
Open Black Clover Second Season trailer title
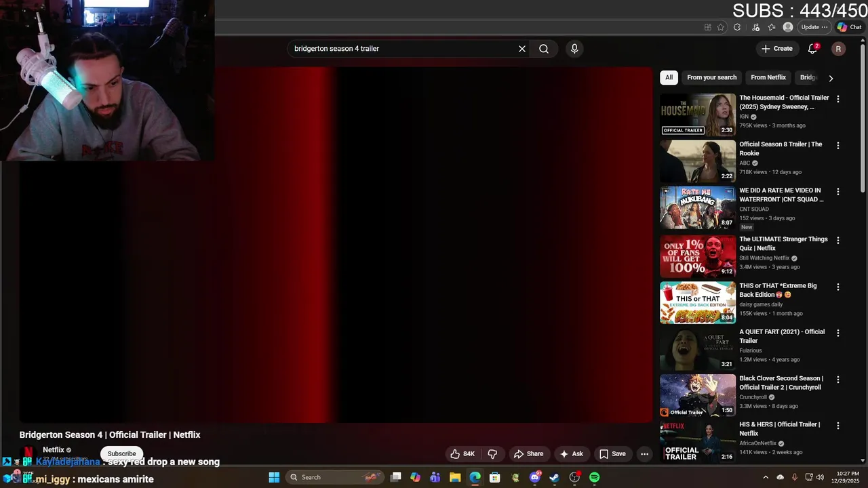coord(781,383)
